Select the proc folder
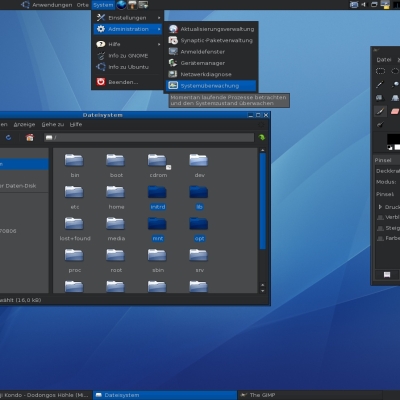 (x=74, y=260)
